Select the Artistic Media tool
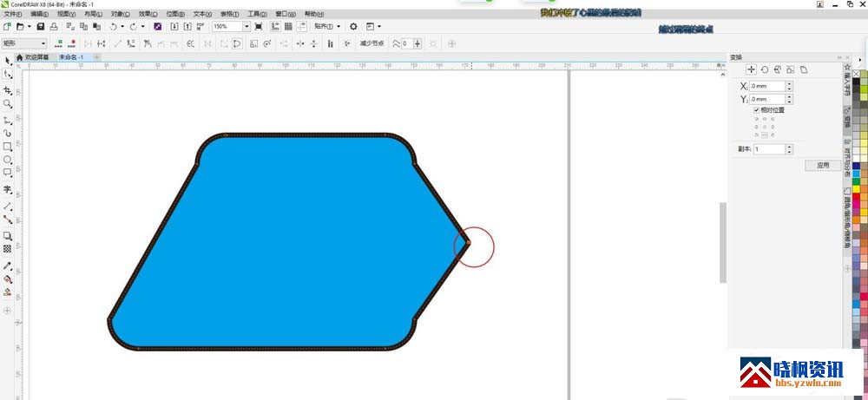 [x=8, y=134]
